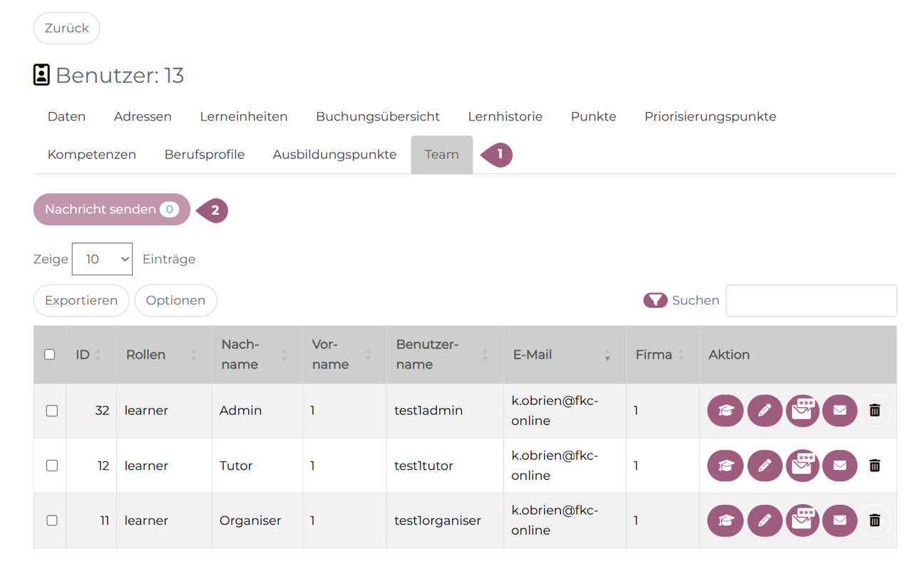Click trash icon in the Organiser row
This screenshot has width=924, height=574.
(875, 521)
